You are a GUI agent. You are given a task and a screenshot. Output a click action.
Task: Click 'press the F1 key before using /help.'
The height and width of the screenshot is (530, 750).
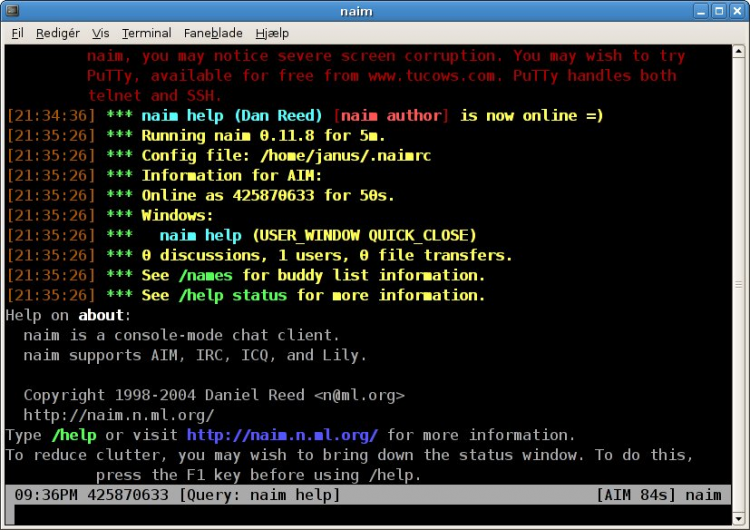[x=258, y=475]
